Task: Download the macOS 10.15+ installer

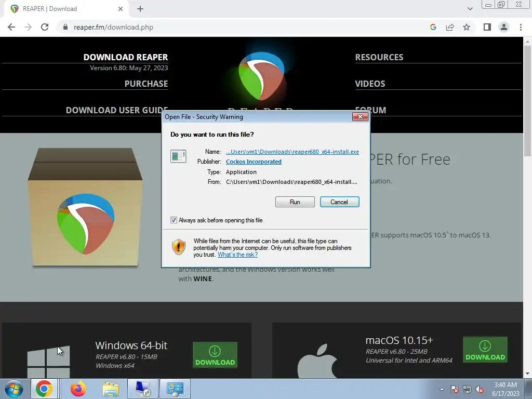Action: pyautogui.click(x=485, y=350)
